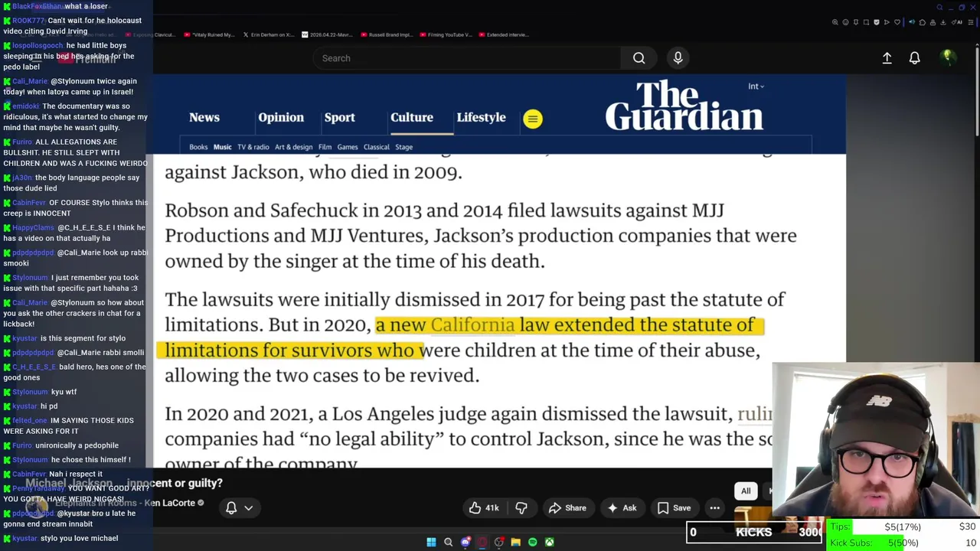Viewport: 980px width, 551px height.
Task: Switch to 'Extended intervie...' browser tab
Action: point(503,34)
